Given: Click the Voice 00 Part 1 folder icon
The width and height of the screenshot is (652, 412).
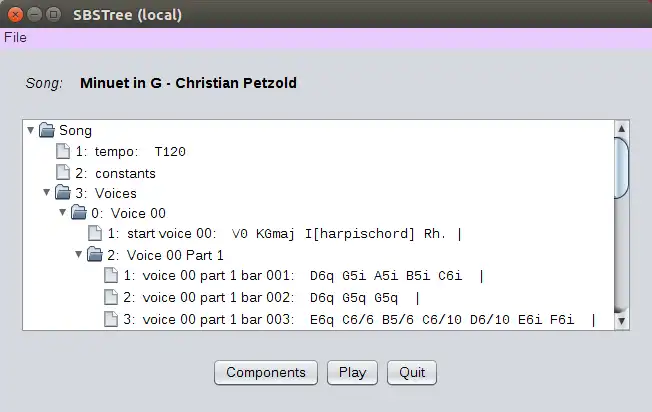Looking at the screenshot, I should click(95, 255).
